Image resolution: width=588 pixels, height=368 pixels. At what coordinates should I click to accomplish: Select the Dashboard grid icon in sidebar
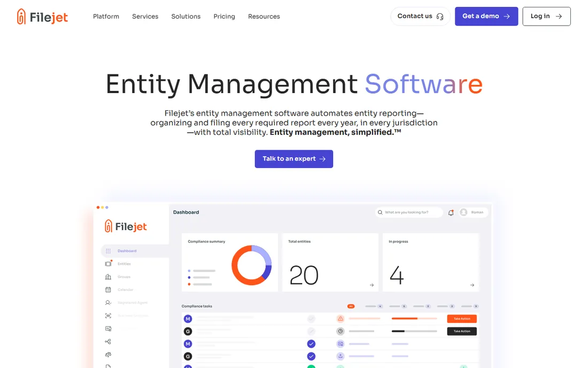click(108, 251)
